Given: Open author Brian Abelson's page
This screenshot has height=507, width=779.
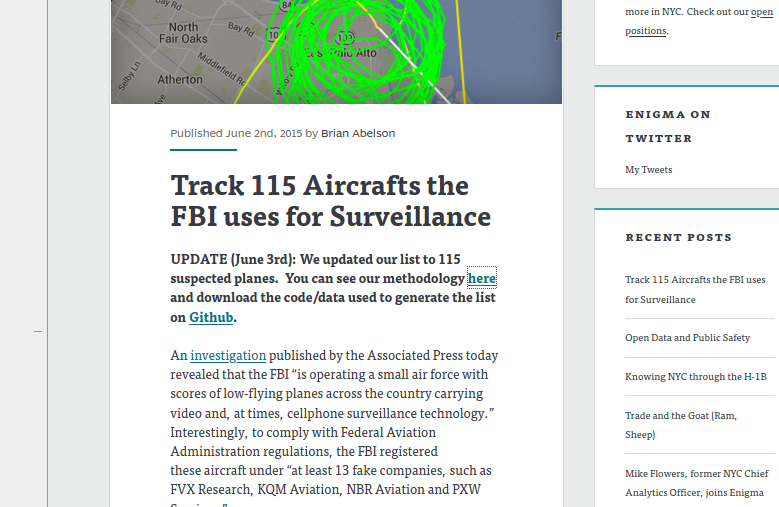Looking at the screenshot, I should [358, 133].
